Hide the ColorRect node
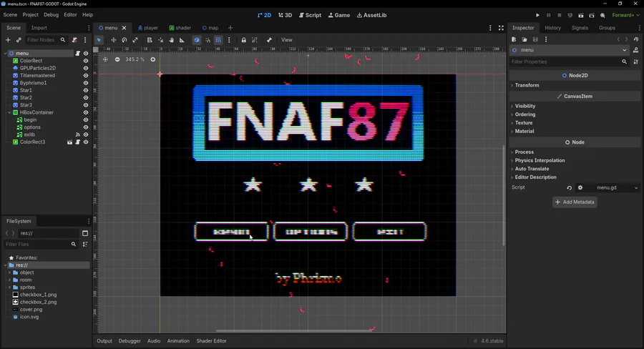 [86, 61]
